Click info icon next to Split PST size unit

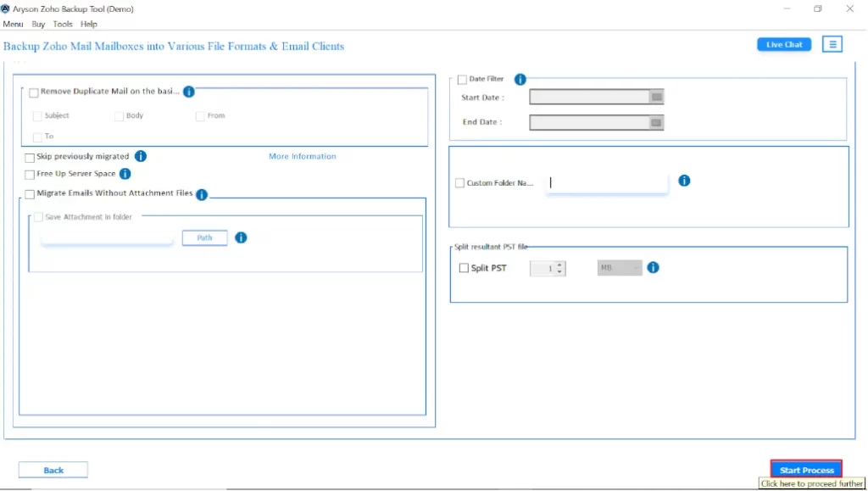pyautogui.click(x=653, y=268)
